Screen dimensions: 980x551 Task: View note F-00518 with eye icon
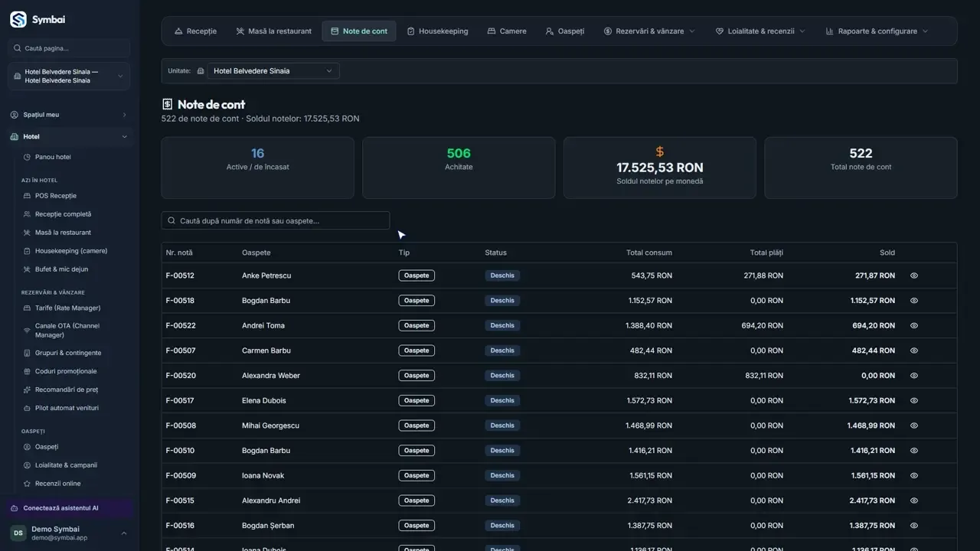pos(914,301)
